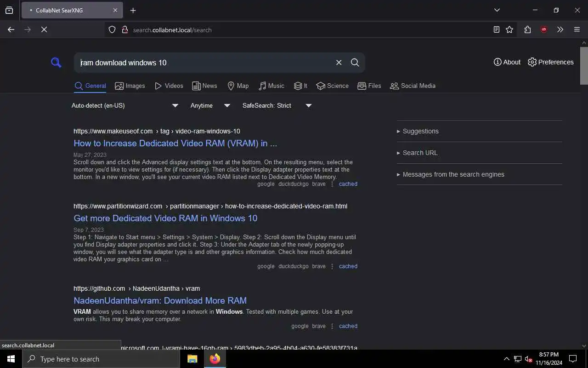Open Preferences
Screen dimensions: 588x368
(551, 62)
